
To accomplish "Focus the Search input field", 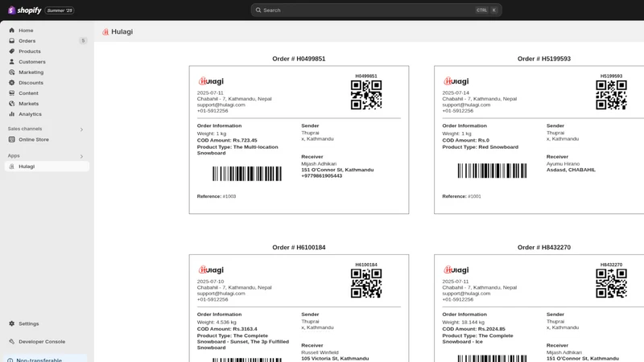I will click(376, 10).
